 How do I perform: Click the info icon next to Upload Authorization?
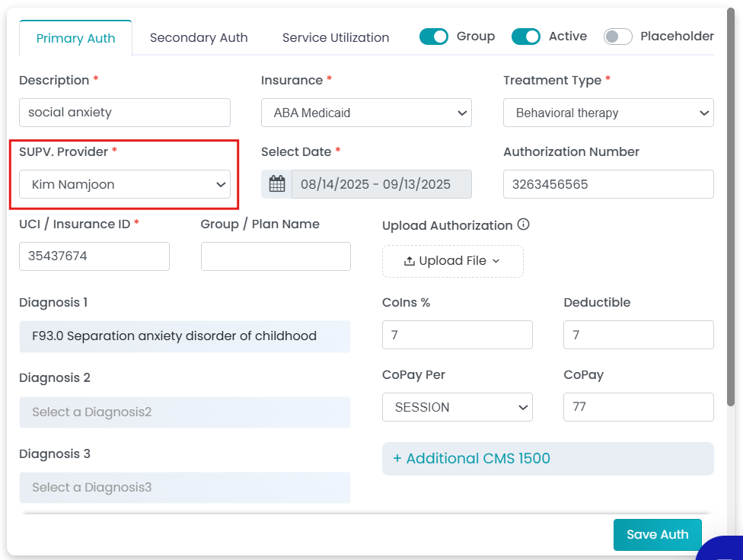[x=523, y=224]
